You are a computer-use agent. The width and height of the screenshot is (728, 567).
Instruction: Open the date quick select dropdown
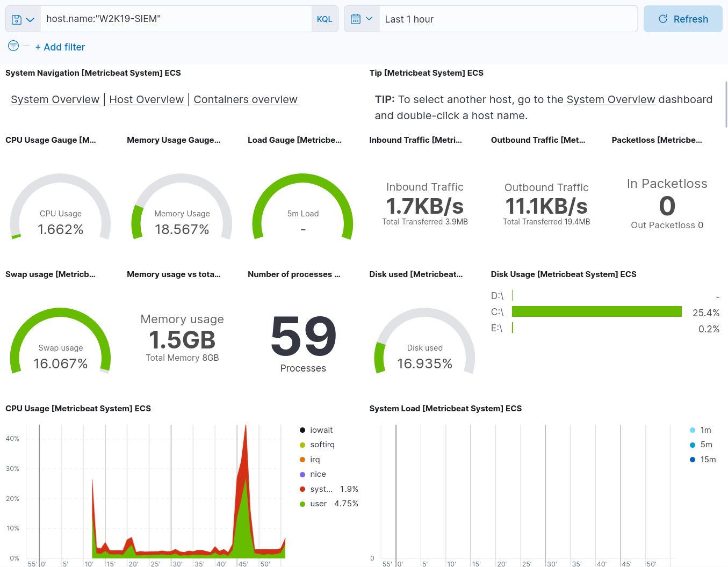coord(370,19)
